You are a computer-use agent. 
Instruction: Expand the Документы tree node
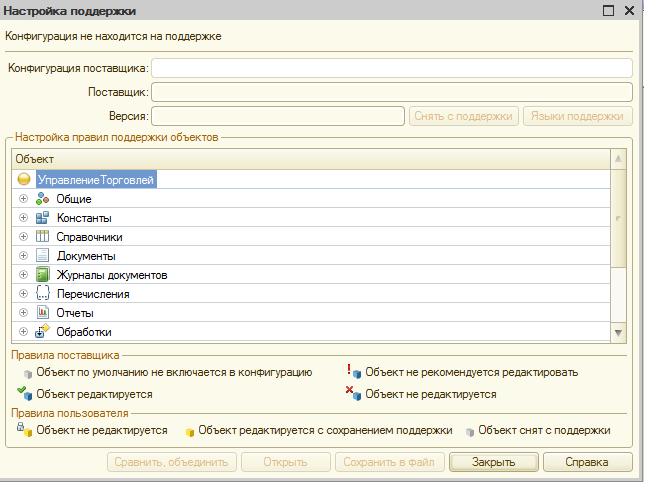coord(24,256)
